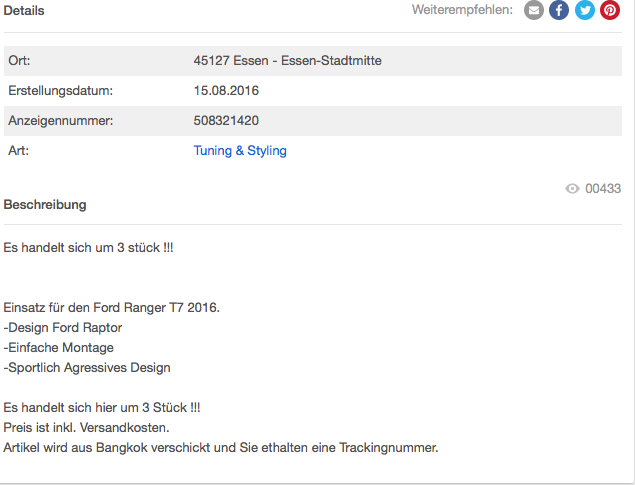Click the -Design Ford Raptor line
Image resolution: width=635 pixels, height=485 pixels.
coord(62,328)
